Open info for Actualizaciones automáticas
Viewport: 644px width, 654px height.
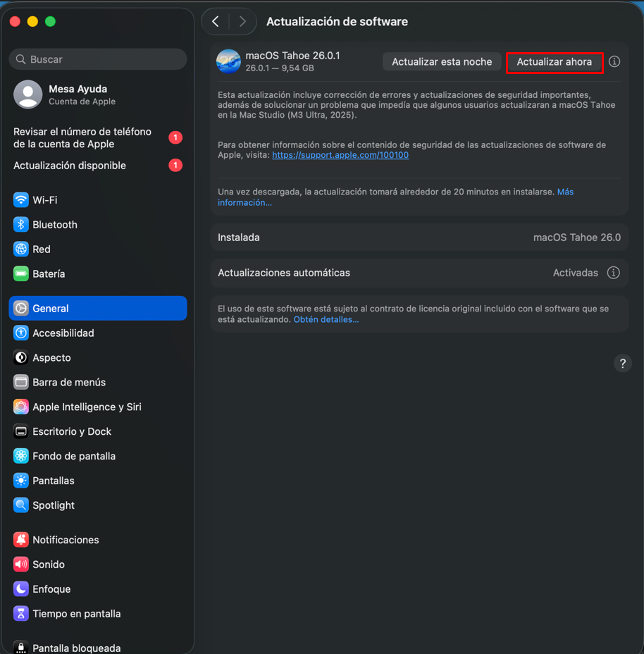[614, 273]
